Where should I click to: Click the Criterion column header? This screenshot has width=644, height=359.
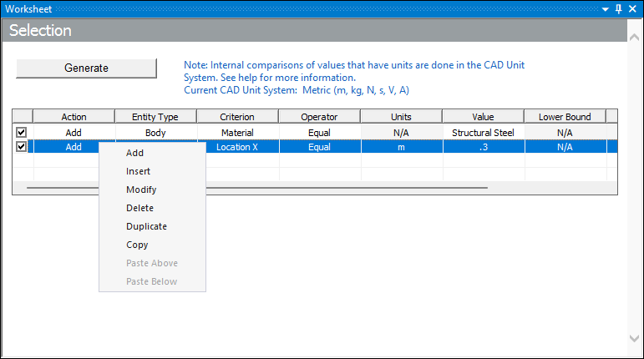click(237, 117)
